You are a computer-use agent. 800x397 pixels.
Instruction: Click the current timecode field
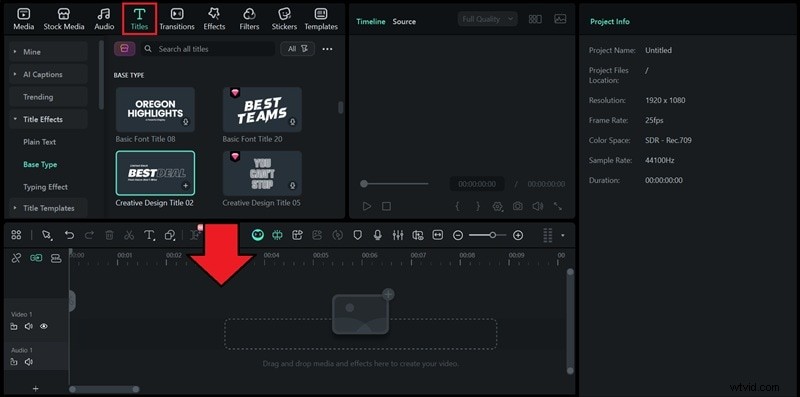pyautogui.click(x=477, y=184)
